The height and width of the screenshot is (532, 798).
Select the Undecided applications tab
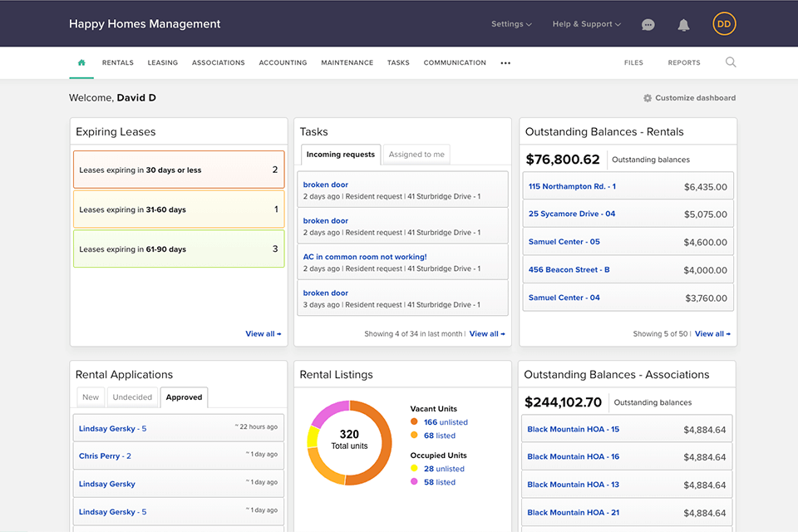tap(132, 397)
